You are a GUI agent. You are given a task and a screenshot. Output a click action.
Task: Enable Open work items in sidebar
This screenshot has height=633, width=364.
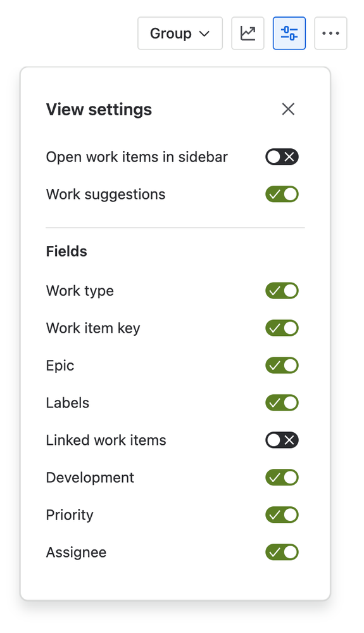282,157
